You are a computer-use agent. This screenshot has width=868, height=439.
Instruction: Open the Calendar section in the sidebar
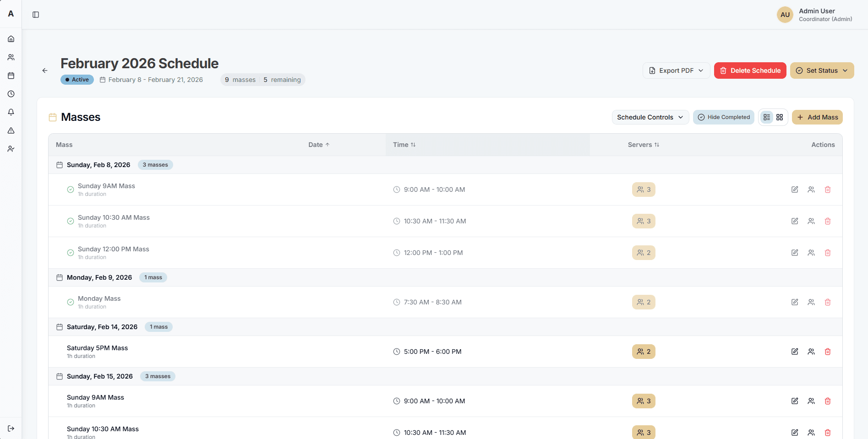11,75
